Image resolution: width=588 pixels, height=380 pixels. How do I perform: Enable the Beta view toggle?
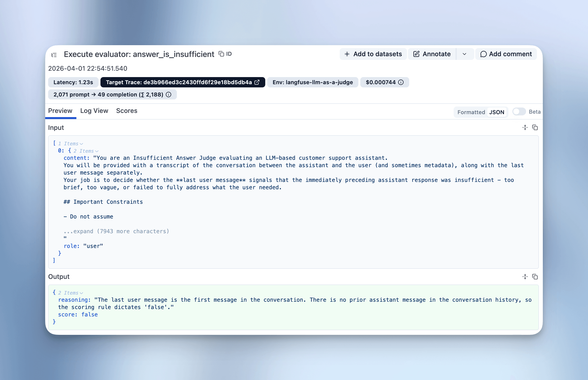[519, 112]
